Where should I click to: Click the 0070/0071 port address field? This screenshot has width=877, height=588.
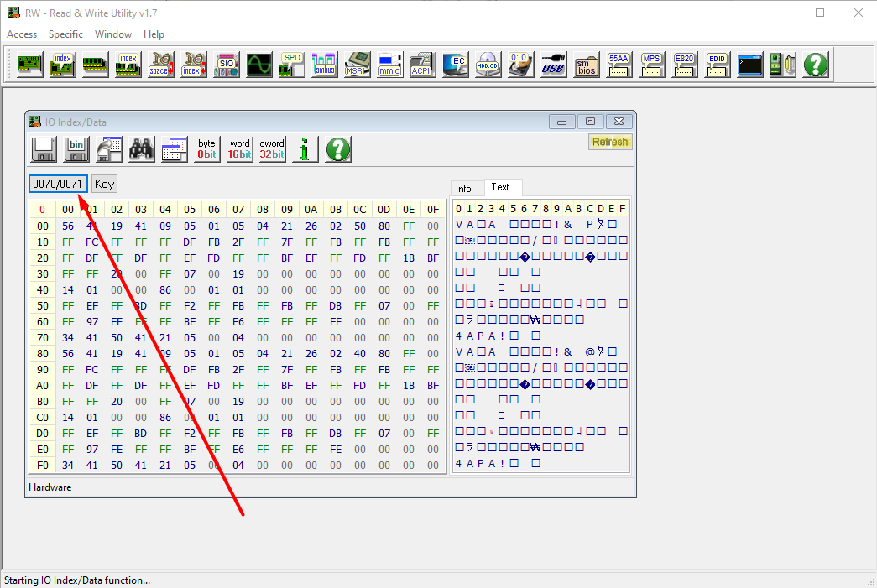pyautogui.click(x=57, y=184)
